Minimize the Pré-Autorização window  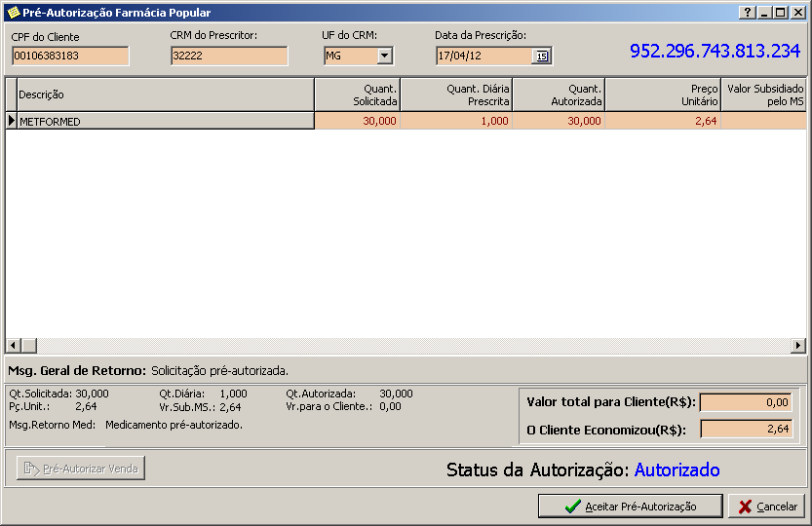(764, 13)
